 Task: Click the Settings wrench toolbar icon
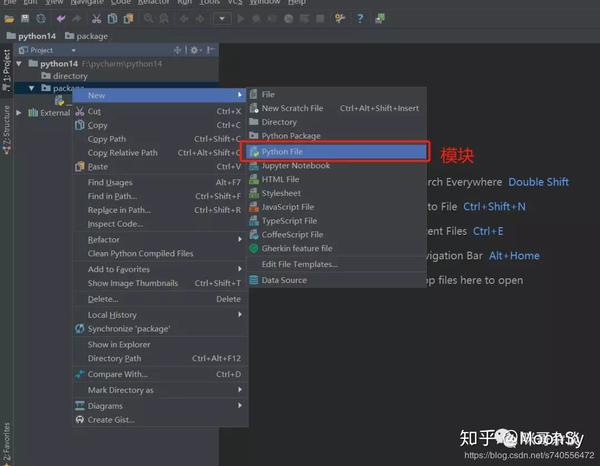coord(340,18)
